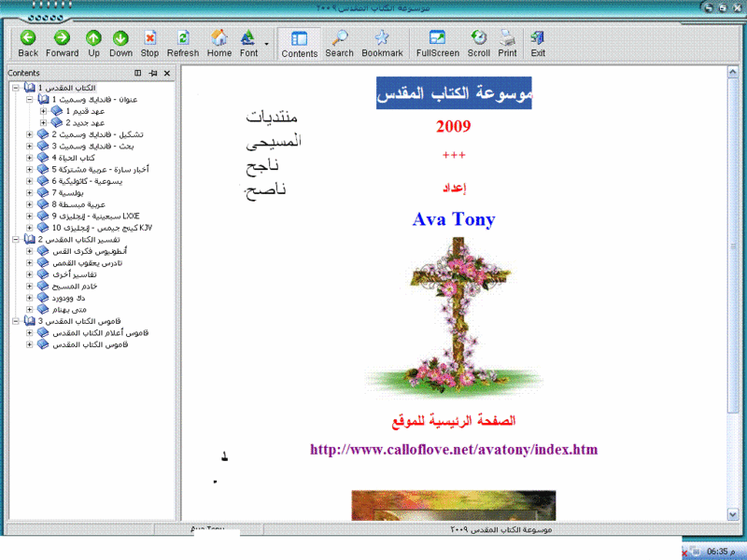Open the Search panel

[x=339, y=43]
